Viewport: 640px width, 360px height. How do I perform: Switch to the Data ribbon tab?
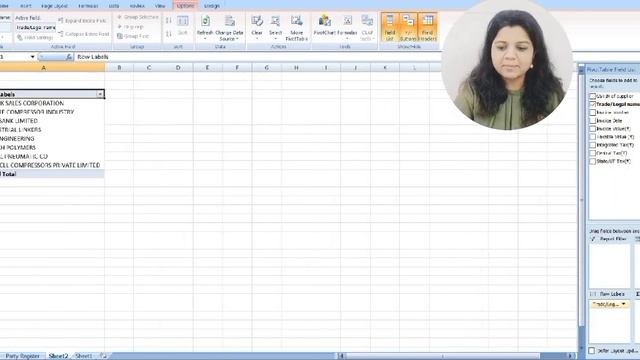[114, 6]
